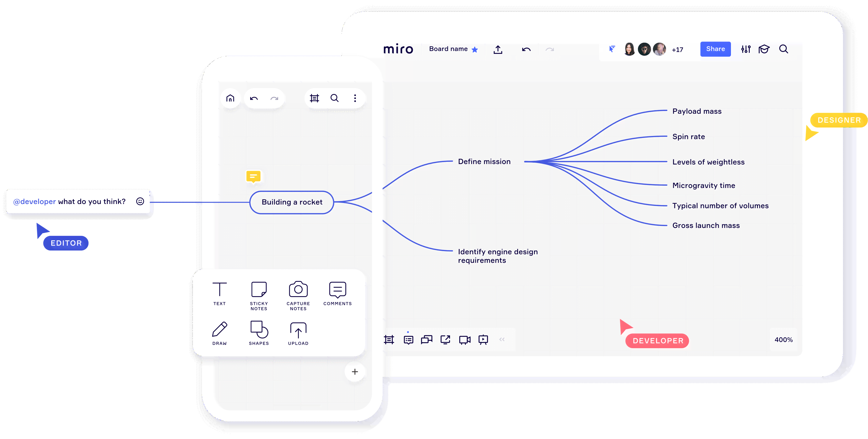Image resolution: width=868 pixels, height=439 pixels.
Task: Click the redo button on desktop toolbar
Action: (549, 49)
